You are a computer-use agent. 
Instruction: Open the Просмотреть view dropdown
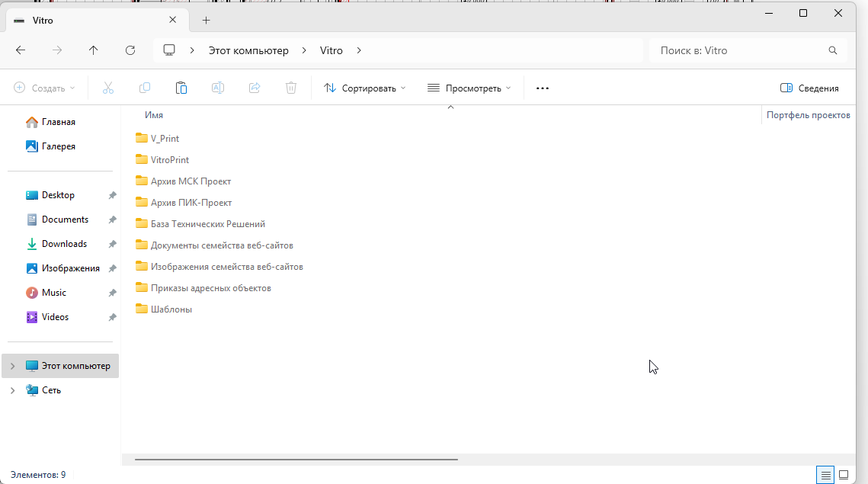point(469,88)
